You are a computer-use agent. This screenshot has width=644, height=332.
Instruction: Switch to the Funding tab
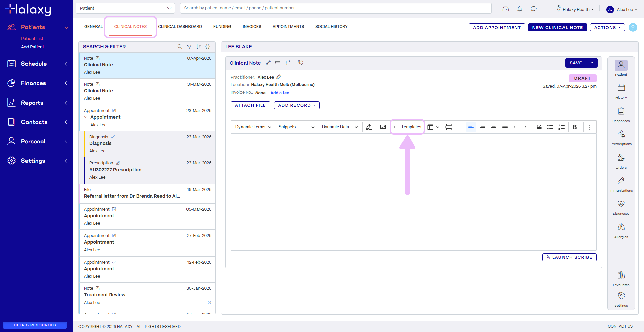222,27
